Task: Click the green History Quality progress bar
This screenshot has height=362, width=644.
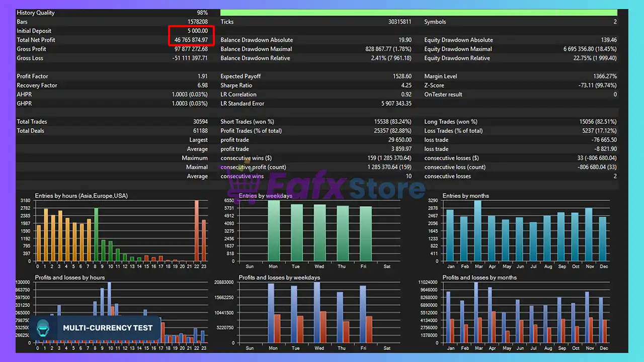Action: click(x=418, y=13)
